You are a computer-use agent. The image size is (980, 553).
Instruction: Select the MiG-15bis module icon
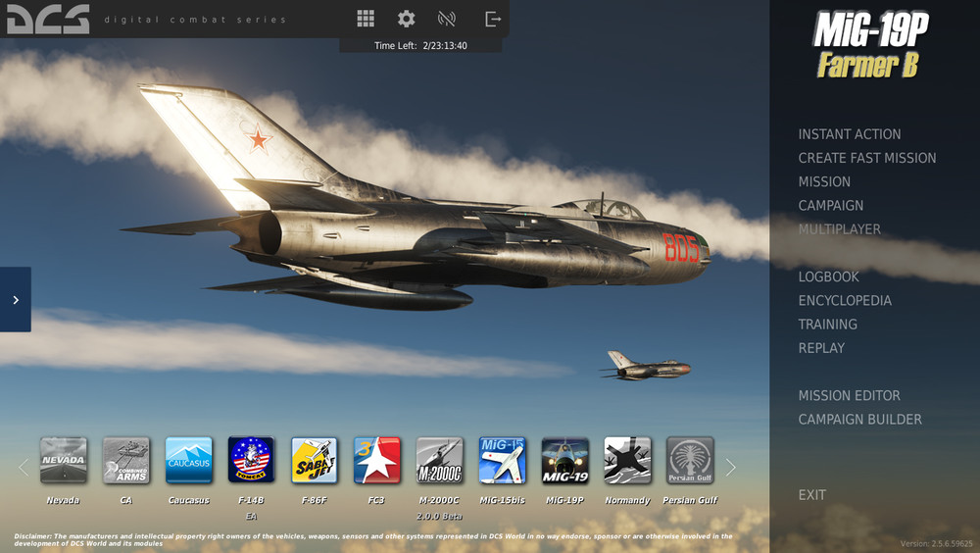tap(503, 461)
